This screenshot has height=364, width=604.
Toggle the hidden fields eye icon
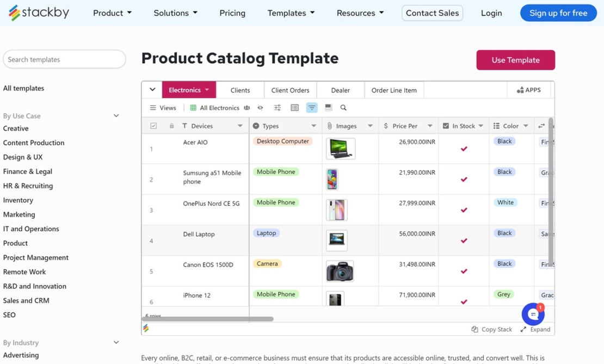[260, 108]
